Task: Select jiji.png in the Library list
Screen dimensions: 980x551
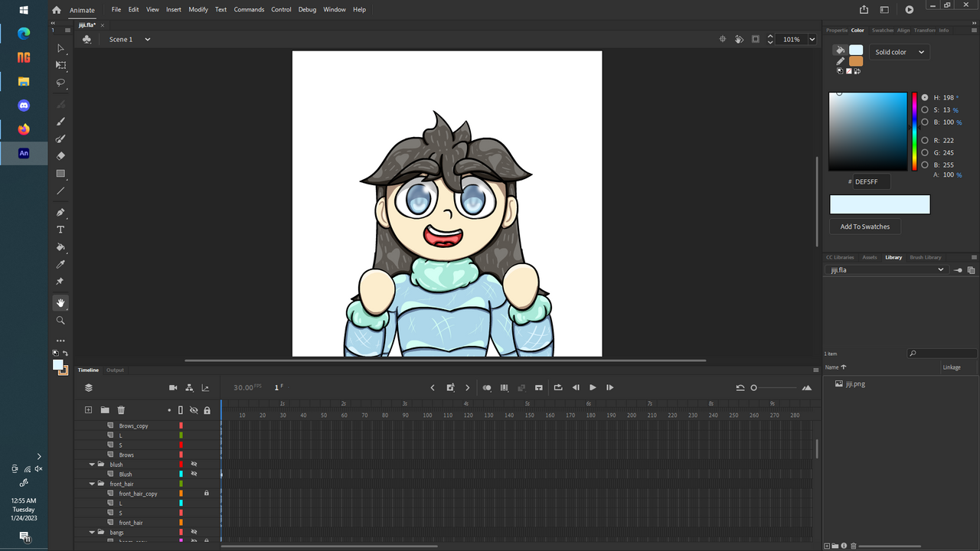Action: coord(855,384)
